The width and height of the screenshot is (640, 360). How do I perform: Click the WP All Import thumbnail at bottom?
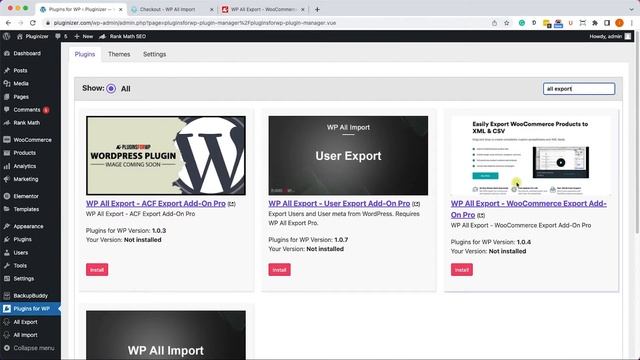[166, 335]
